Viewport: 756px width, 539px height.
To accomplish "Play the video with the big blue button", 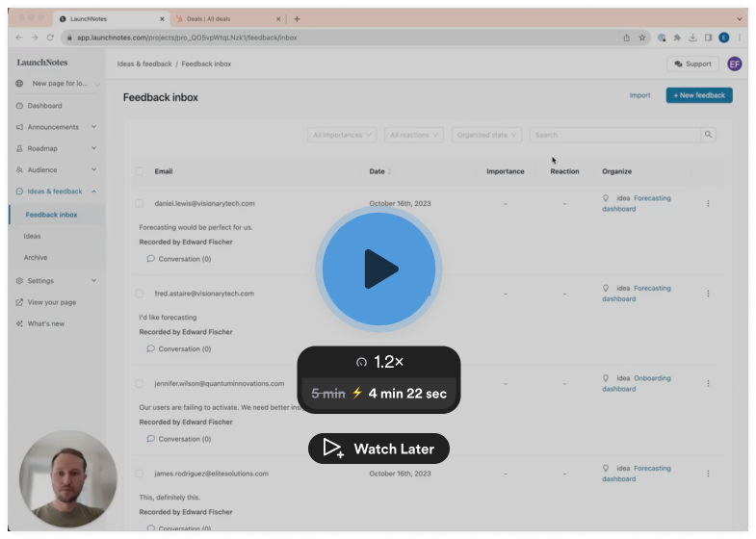I will (379, 269).
